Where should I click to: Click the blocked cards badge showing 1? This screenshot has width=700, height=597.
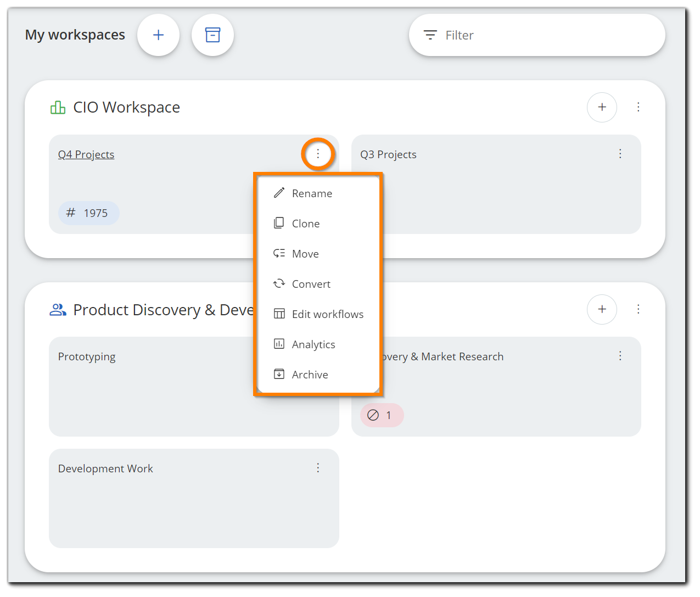[382, 415]
